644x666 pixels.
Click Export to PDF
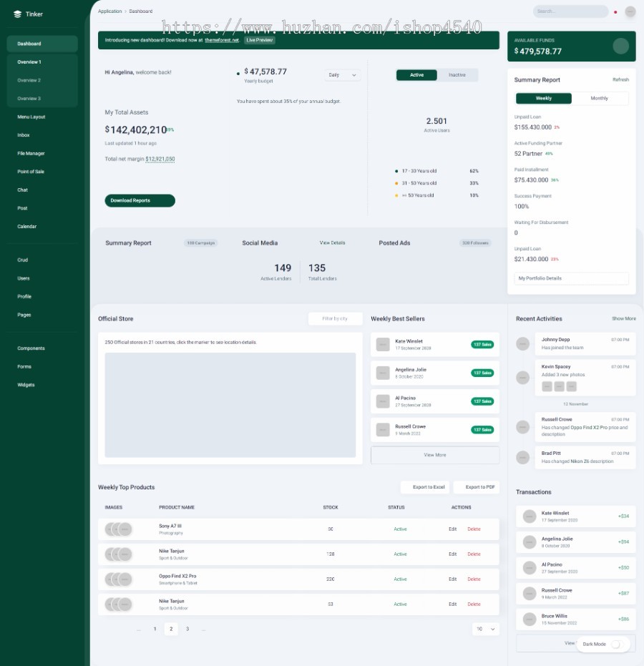pos(477,487)
